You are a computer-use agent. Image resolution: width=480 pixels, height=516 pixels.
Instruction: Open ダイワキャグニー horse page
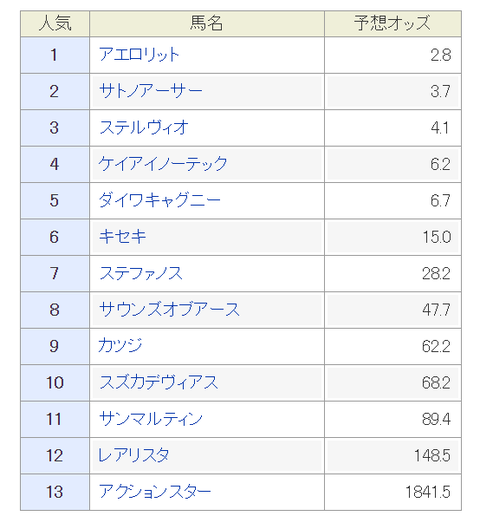click(x=160, y=200)
